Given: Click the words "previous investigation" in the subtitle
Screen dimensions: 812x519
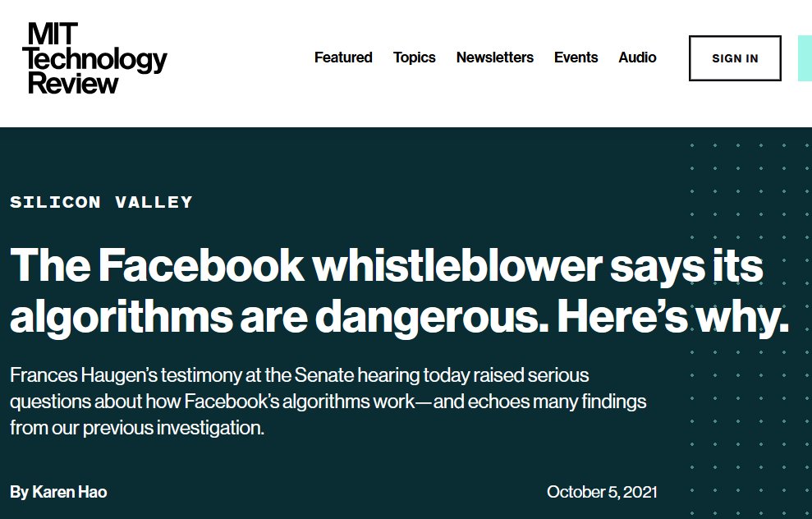Looking at the screenshot, I should [x=172, y=428].
